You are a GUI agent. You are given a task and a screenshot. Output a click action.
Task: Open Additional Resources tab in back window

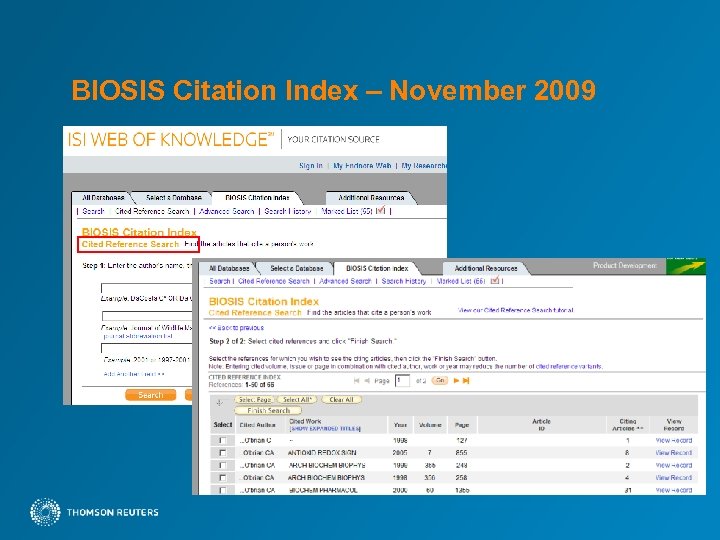click(x=371, y=198)
